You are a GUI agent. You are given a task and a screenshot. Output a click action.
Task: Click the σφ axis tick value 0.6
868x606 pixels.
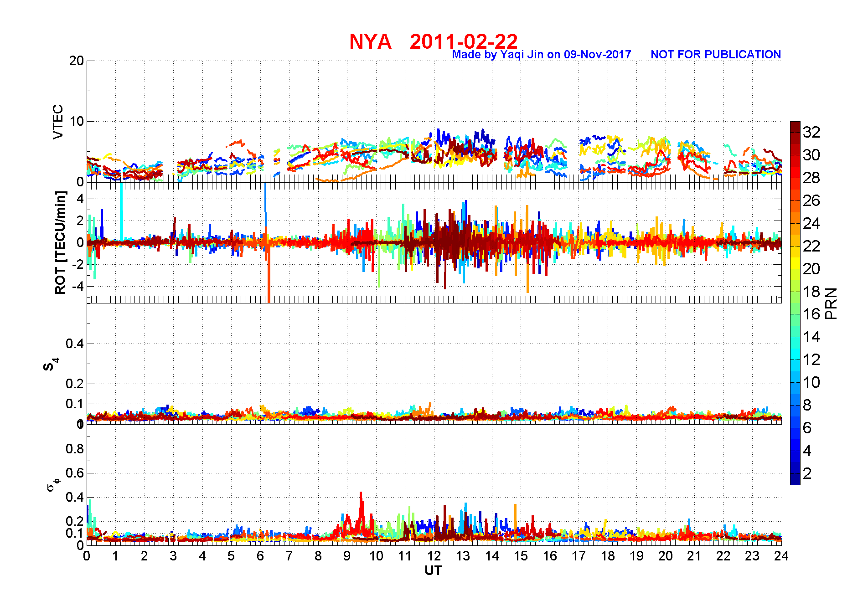[x=75, y=473]
